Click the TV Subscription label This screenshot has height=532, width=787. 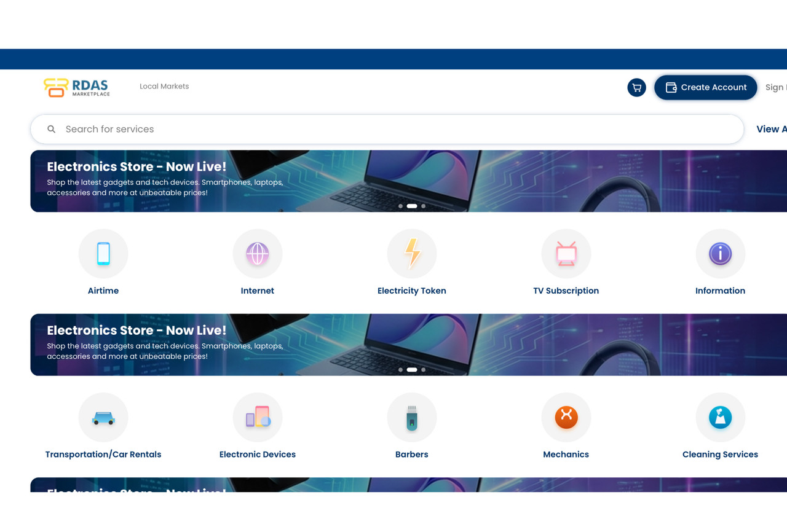point(566,291)
